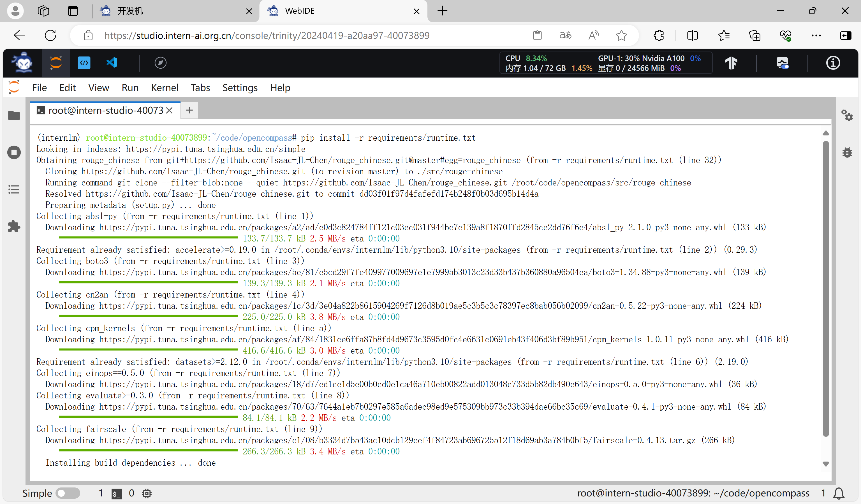Open the File Browser folder sidebar icon

(14, 115)
